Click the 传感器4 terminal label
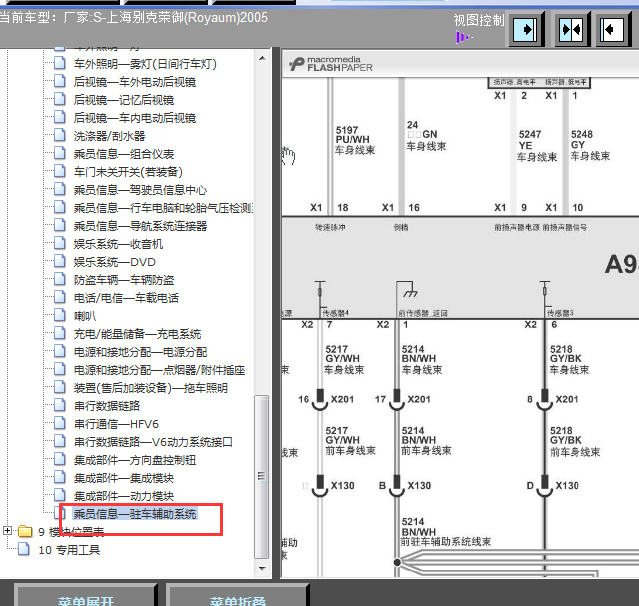Screen dimensions: 639x606 335,313
